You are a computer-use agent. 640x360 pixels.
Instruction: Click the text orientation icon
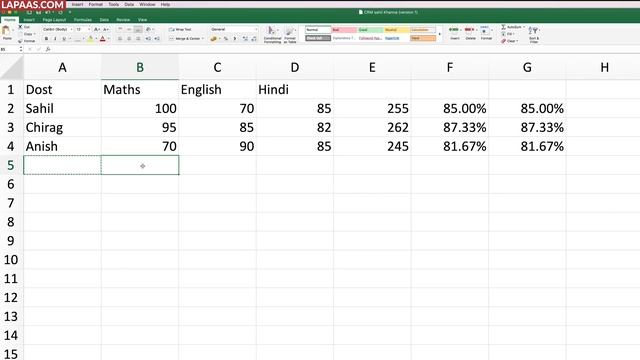pyautogui.click(x=148, y=29)
